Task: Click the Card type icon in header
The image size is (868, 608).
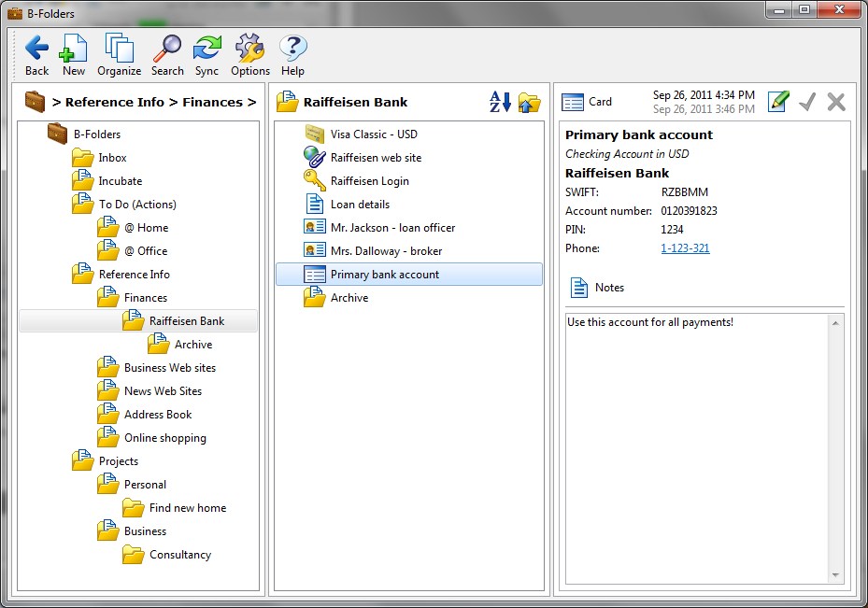Action: [573, 103]
